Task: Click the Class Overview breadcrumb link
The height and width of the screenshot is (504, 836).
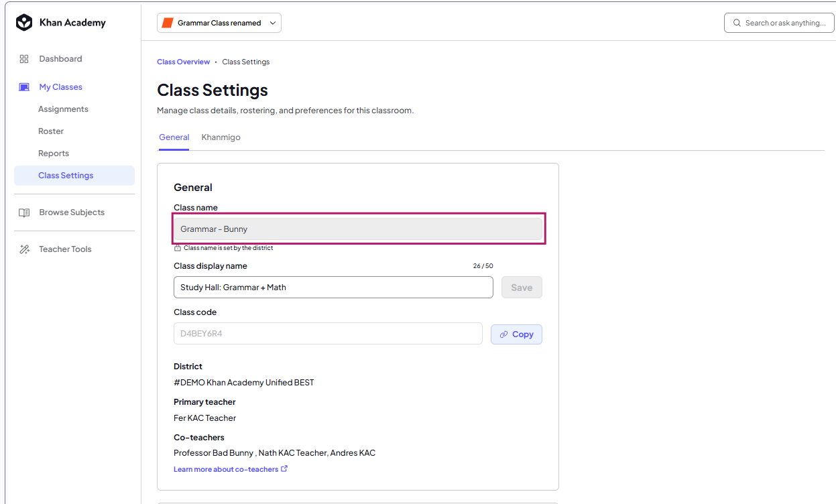Action: click(x=184, y=62)
